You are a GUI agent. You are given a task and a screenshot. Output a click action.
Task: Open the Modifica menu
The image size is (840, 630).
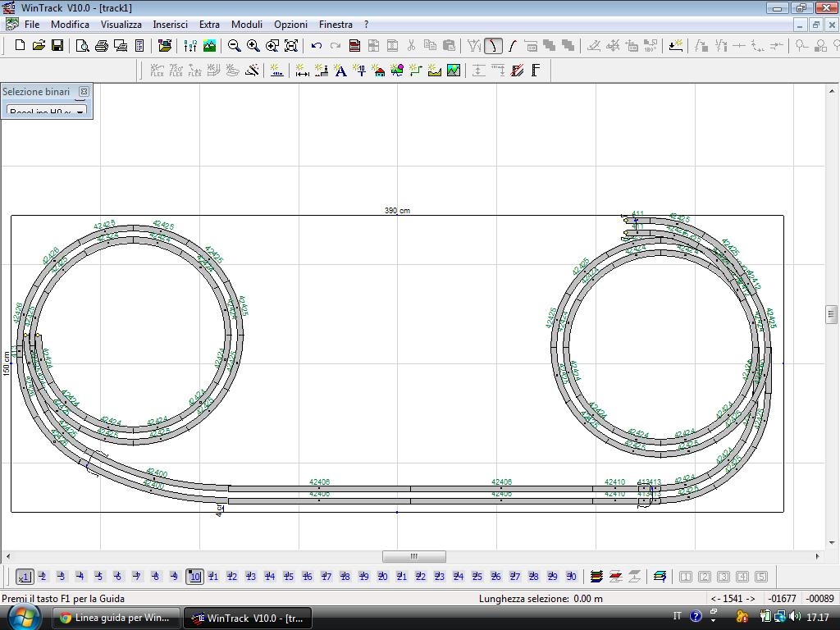pyautogui.click(x=70, y=24)
